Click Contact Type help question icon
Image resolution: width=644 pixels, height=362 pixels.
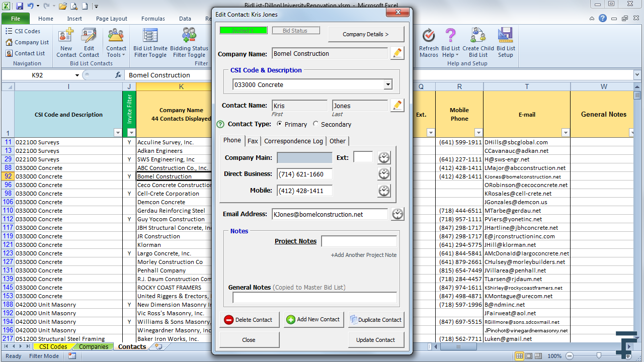(220, 124)
